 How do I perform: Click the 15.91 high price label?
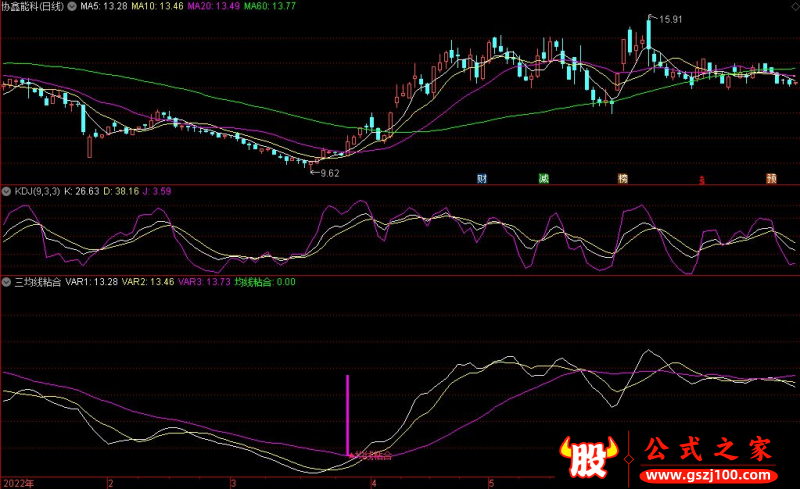[x=668, y=19]
